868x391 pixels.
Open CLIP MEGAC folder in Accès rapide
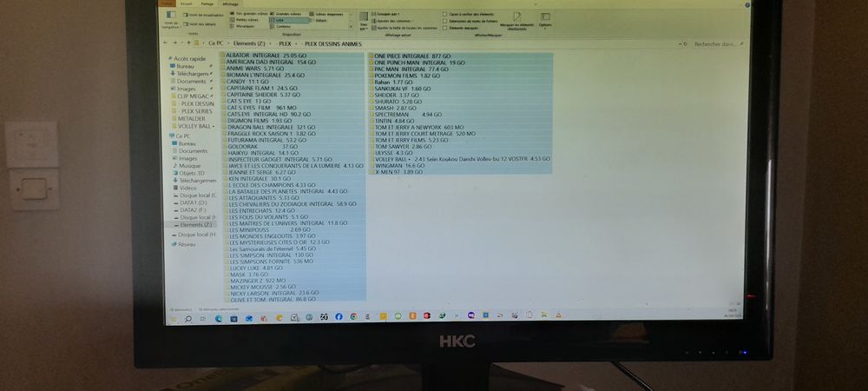pos(189,96)
